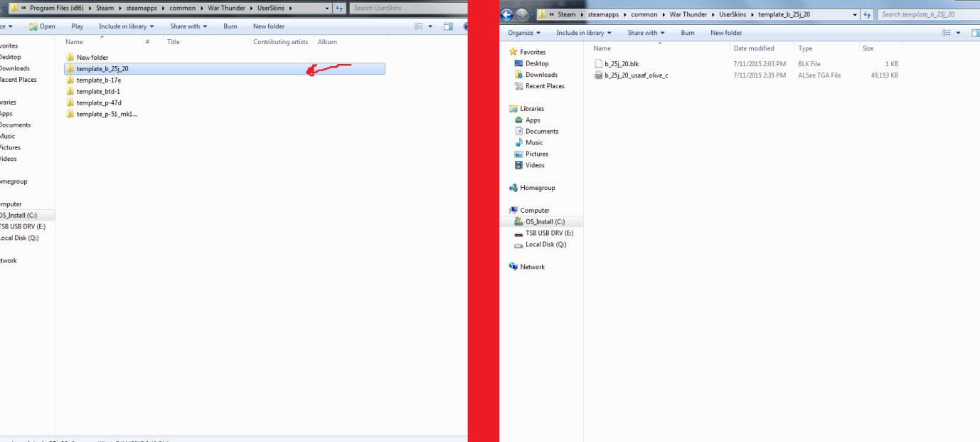Image resolution: width=980 pixels, height=442 pixels.
Task: Click the b_25j_20.blk file icon
Action: tap(598, 64)
